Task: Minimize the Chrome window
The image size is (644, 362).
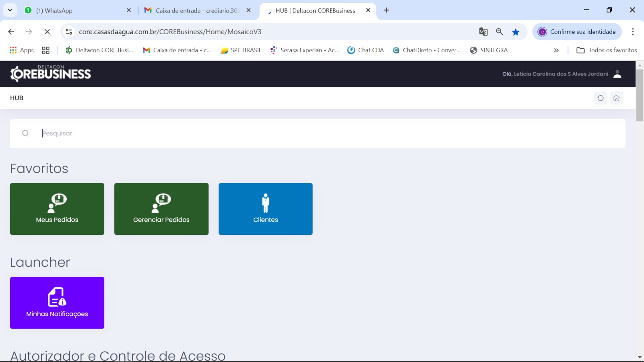Action: click(x=586, y=10)
